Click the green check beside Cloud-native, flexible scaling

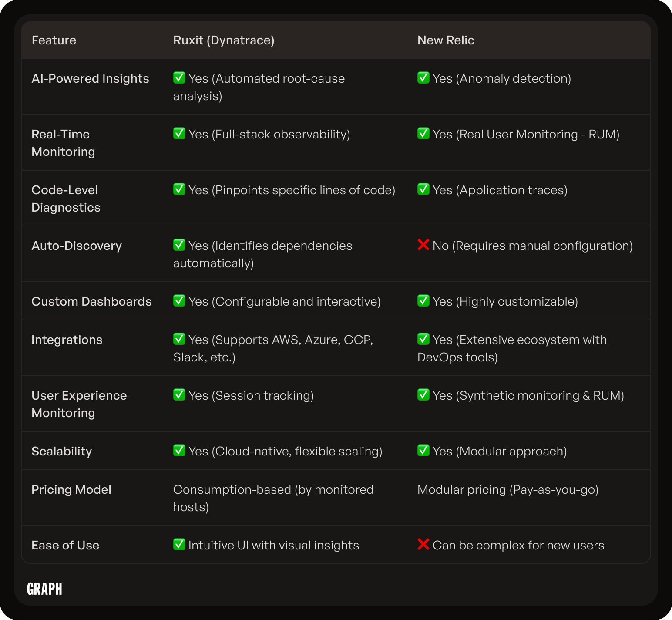tap(179, 450)
